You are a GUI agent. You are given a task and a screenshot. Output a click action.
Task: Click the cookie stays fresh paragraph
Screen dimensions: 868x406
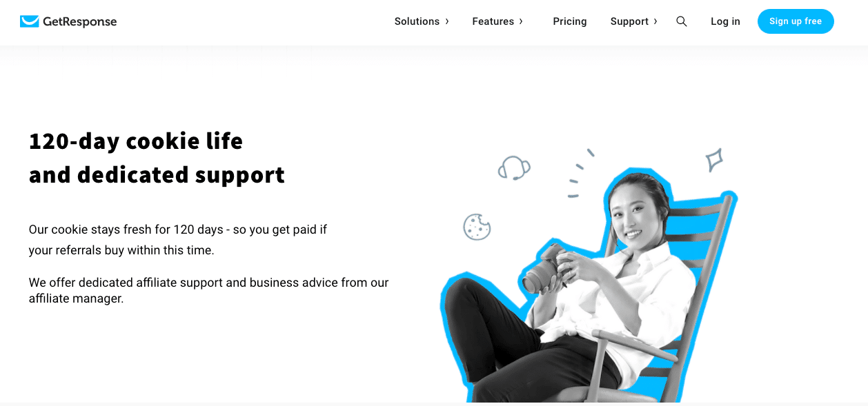coord(178,240)
